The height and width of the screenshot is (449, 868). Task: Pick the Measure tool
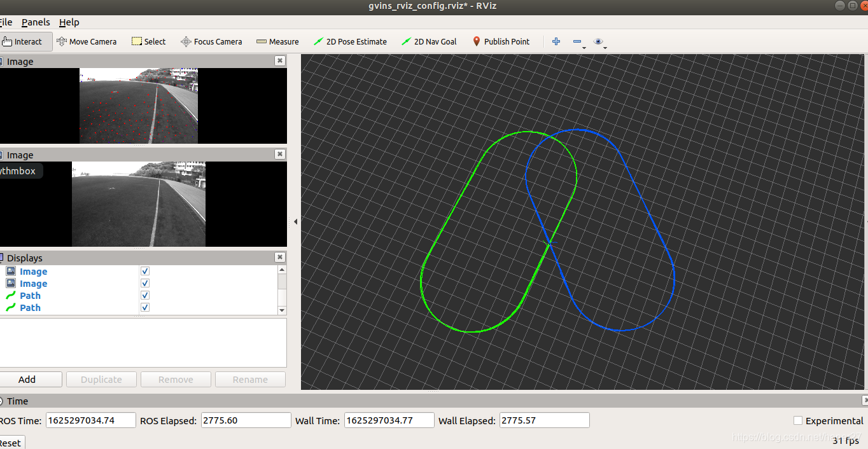tap(277, 41)
